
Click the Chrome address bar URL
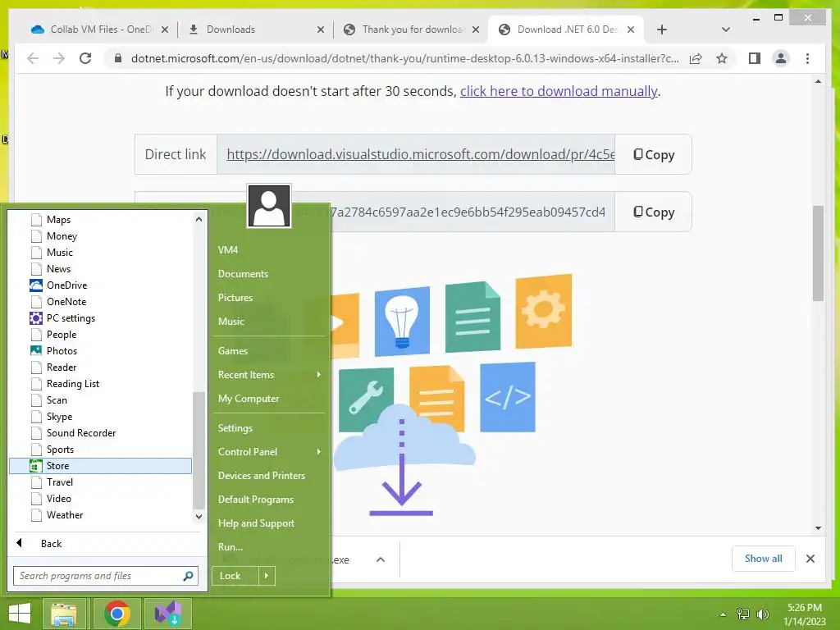[x=404, y=58]
